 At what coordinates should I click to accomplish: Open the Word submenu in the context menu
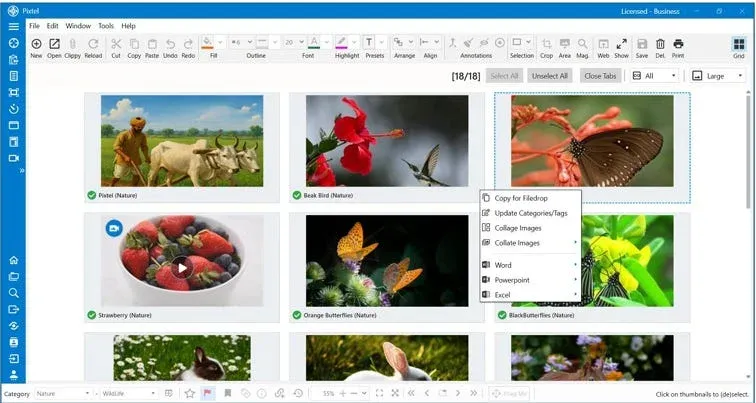(x=530, y=265)
